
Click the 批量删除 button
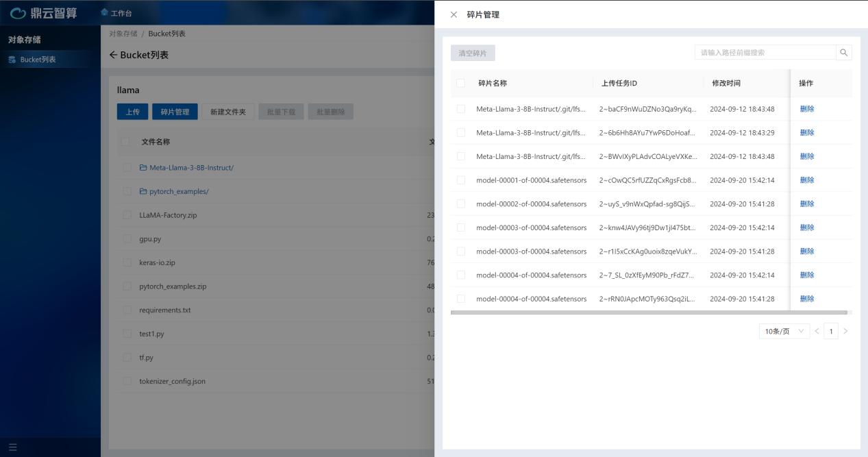pos(331,112)
